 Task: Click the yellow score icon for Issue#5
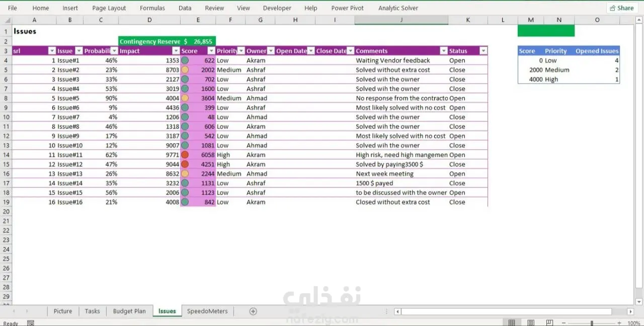pyautogui.click(x=185, y=98)
